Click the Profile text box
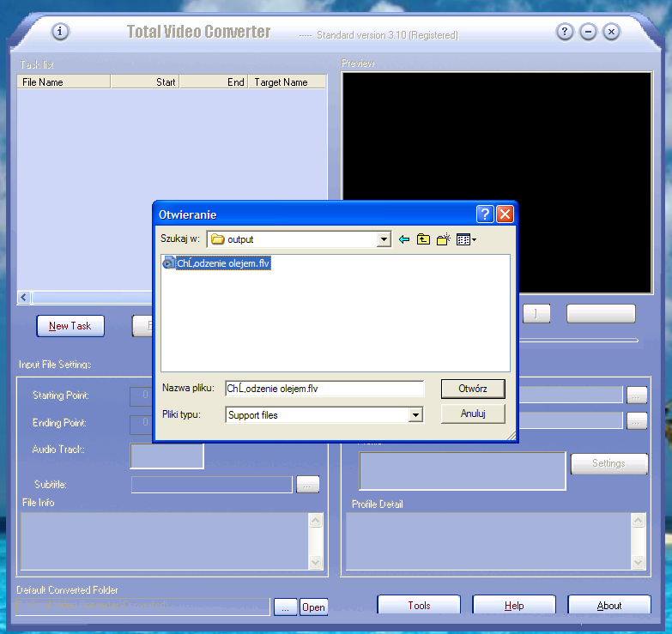This screenshot has width=672, height=634. (x=463, y=471)
